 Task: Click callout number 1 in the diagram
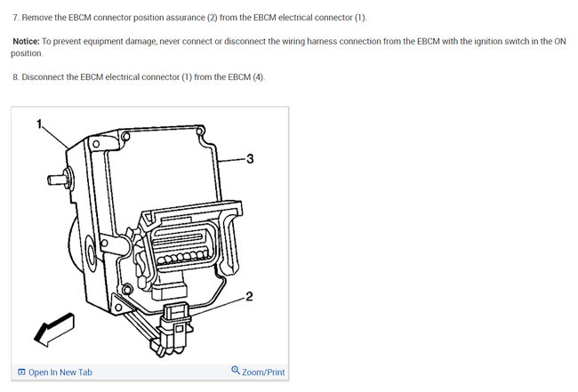(x=39, y=124)
